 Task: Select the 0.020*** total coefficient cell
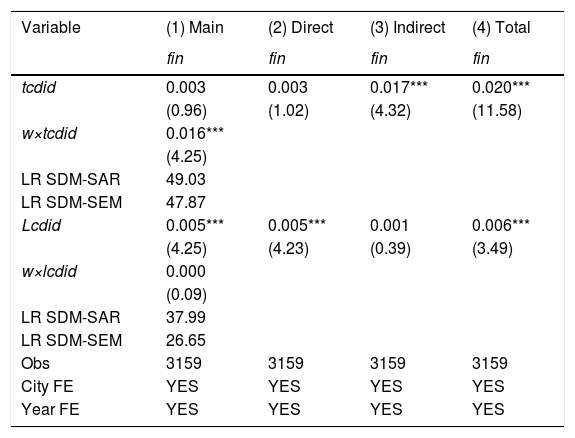coord(501,87)
